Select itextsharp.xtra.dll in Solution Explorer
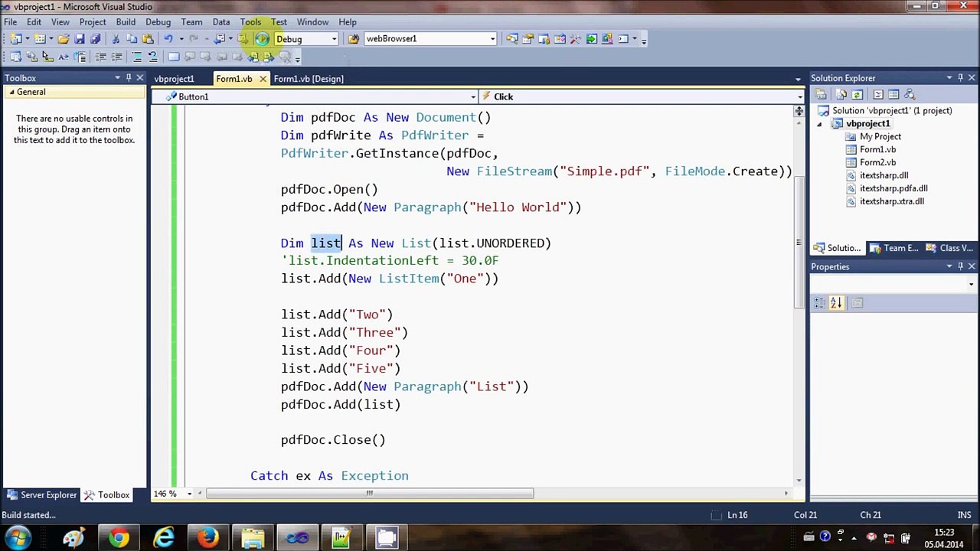The height and width of the screenshot is (551, 980). [892, 201]
